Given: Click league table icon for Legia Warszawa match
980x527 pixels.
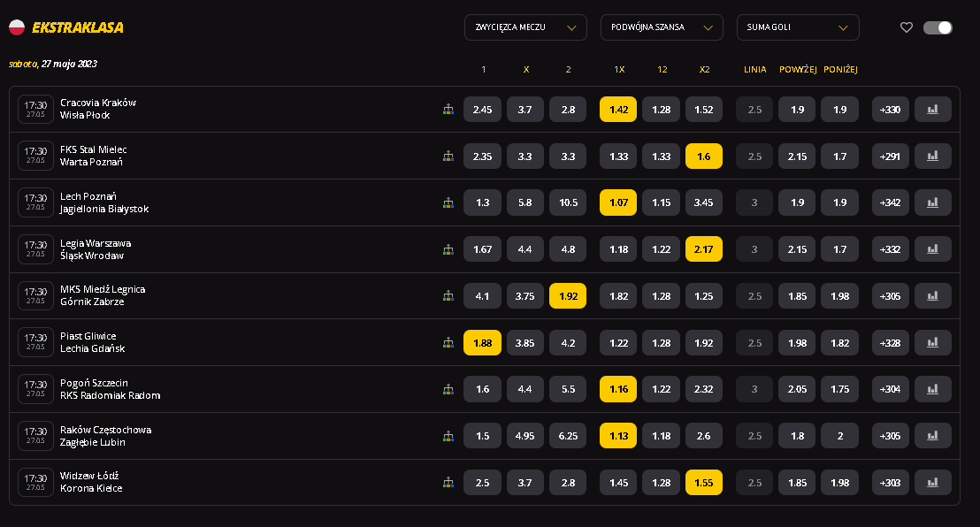Looking at the screenshot, I should (x=448, y=249).
